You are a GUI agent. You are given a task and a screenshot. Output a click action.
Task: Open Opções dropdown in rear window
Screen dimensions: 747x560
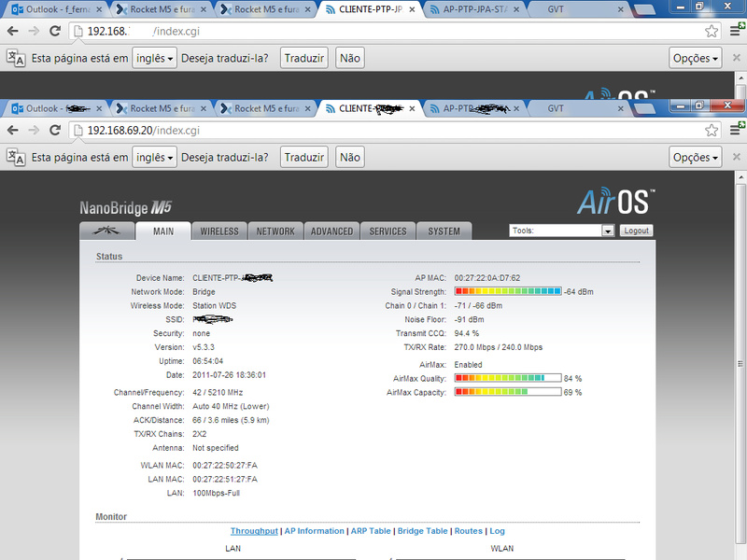pos(695,58)
